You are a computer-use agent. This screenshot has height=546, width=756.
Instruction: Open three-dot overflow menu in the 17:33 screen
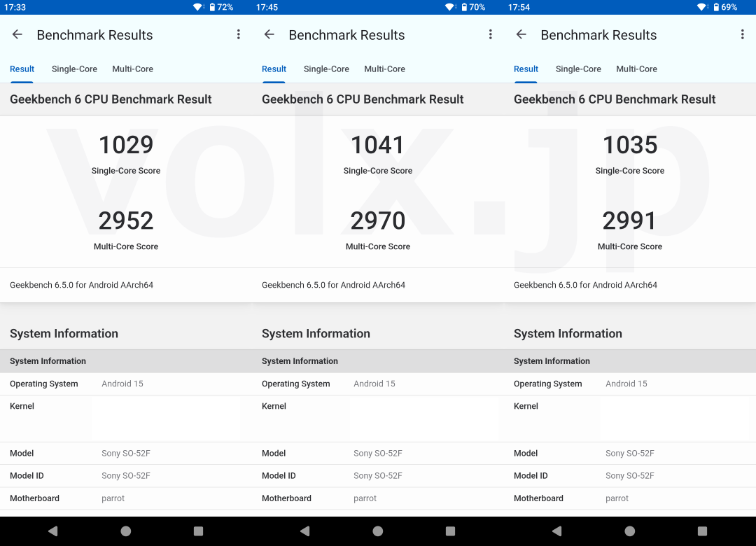[x=239, y=35]
